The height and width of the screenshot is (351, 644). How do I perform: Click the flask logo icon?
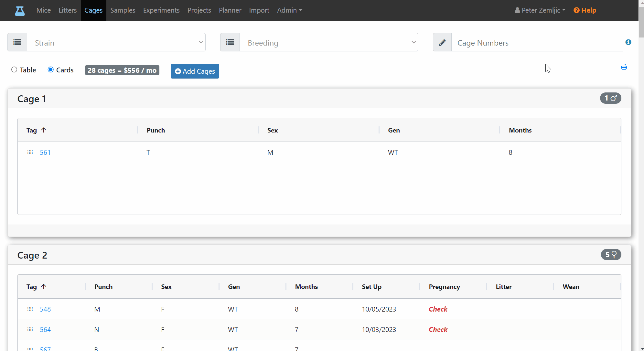20,10
